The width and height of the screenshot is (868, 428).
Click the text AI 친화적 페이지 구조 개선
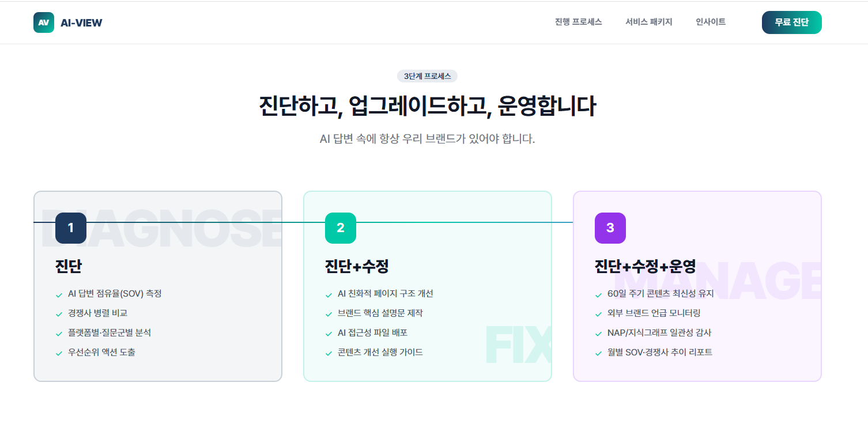pos(386,294)
